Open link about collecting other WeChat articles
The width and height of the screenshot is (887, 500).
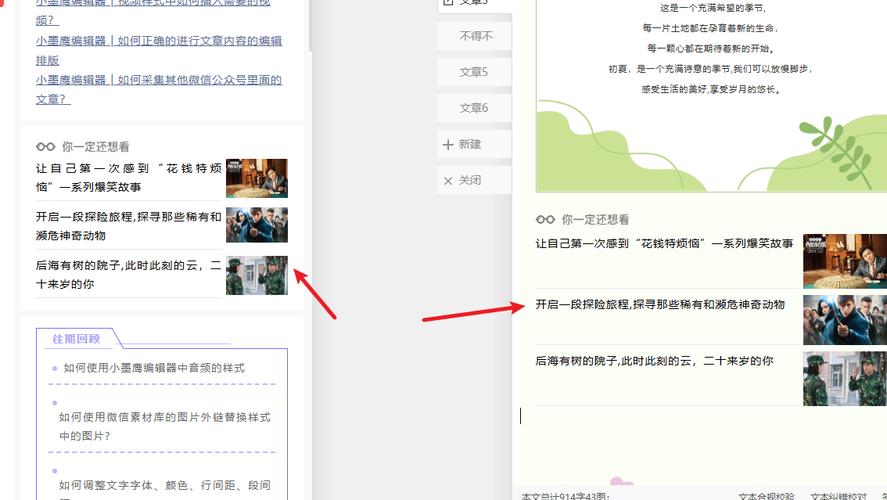click(158, 89)
